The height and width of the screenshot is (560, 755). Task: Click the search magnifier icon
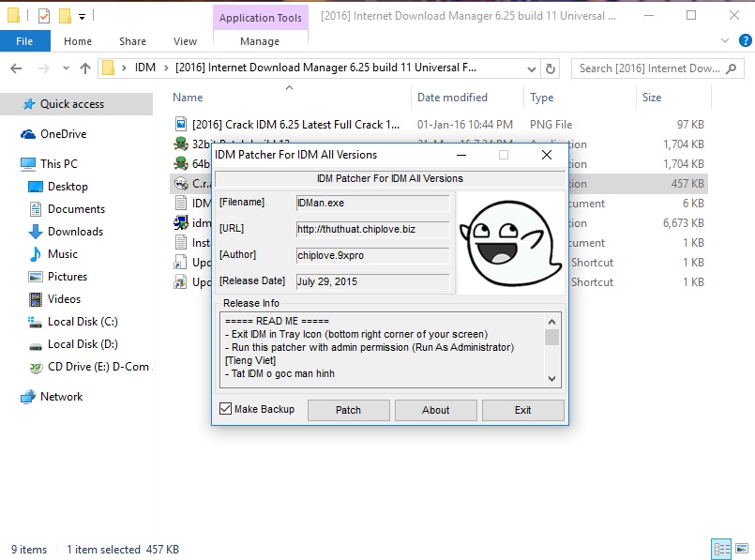(x=731, y=68)
